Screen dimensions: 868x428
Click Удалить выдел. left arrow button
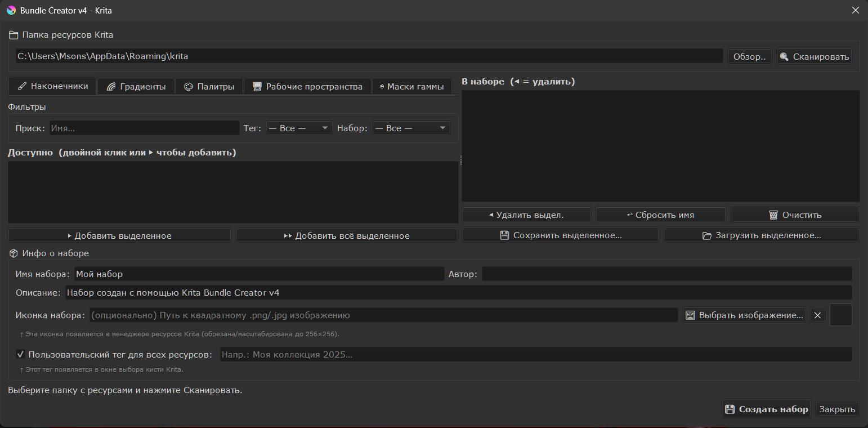click(x=526, y=215)
